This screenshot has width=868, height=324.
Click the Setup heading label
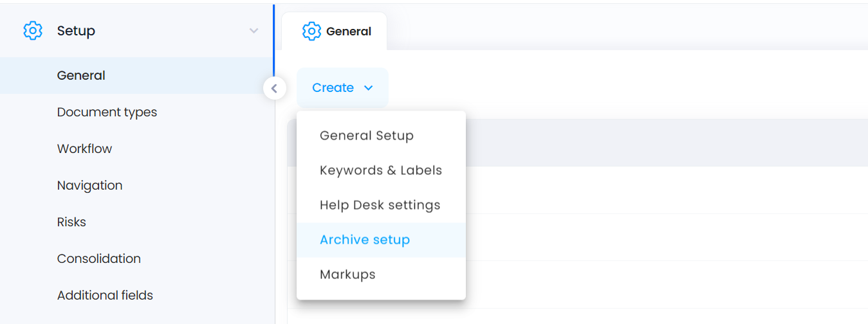coord(76,31)
